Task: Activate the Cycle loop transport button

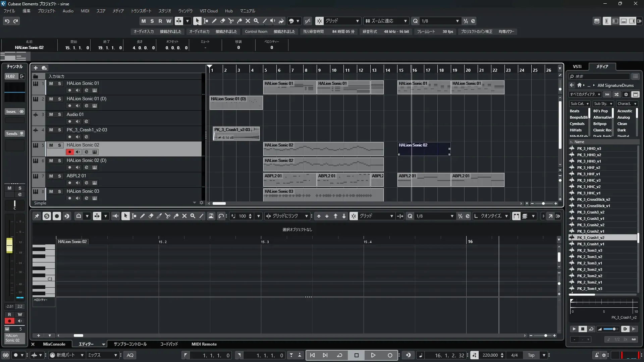Action: [x=339, y=355]
